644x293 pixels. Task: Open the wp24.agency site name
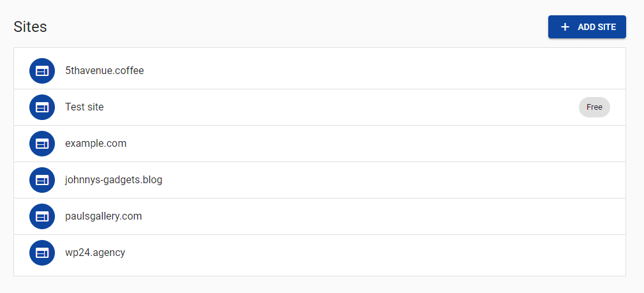[x=95, y=253]
